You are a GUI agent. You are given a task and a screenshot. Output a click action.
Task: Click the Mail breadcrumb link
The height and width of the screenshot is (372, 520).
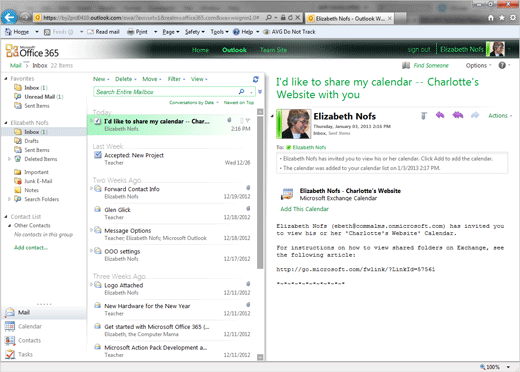coord(16,65)
